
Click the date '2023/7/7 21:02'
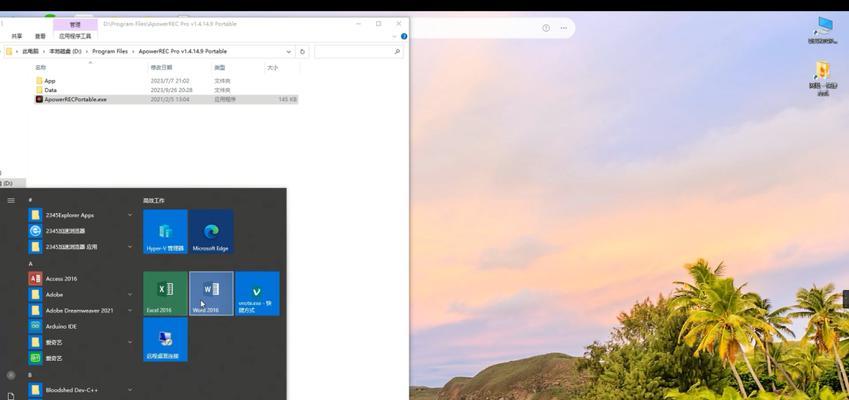[x=170, y=81]
